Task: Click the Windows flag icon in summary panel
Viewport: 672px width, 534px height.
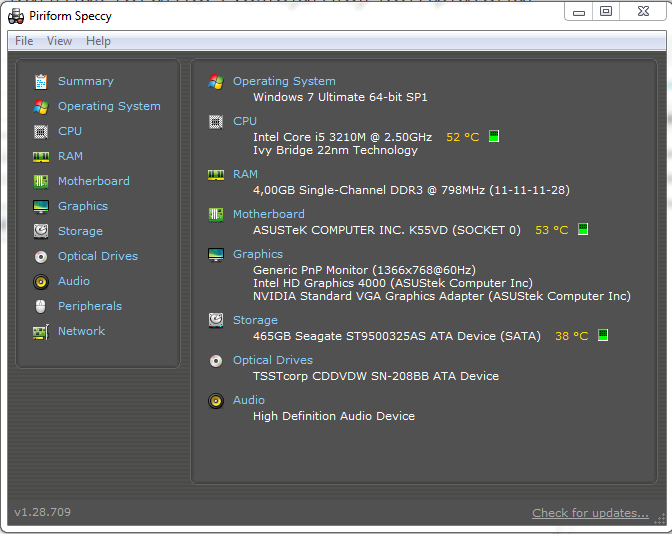Action: point(216,81)
